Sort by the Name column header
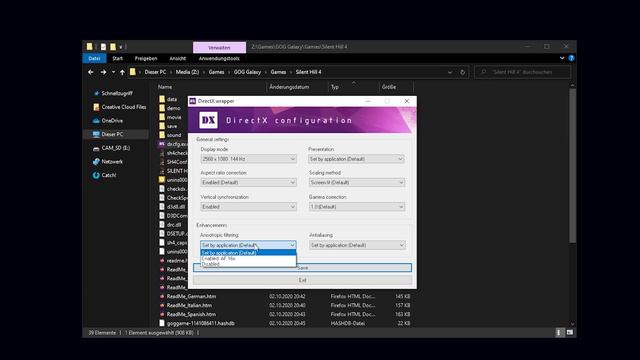This screenshot has width=640, height=360. (x=165, y=87)
